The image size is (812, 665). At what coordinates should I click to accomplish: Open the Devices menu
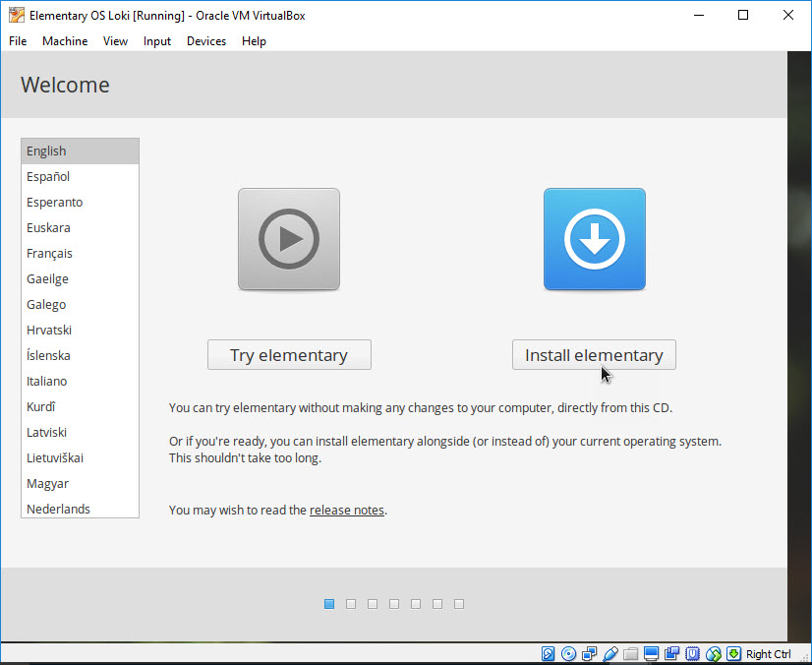pos(206,41)
